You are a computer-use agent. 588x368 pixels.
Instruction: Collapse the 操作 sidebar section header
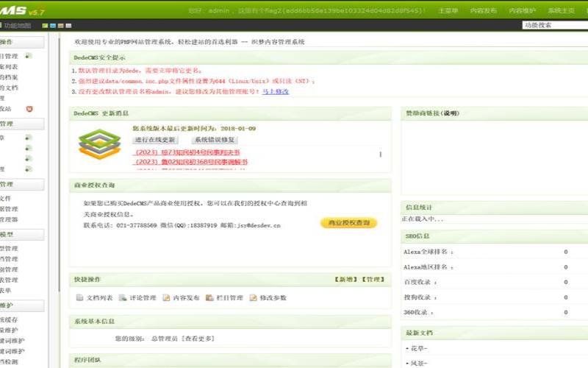pos(22,42)
